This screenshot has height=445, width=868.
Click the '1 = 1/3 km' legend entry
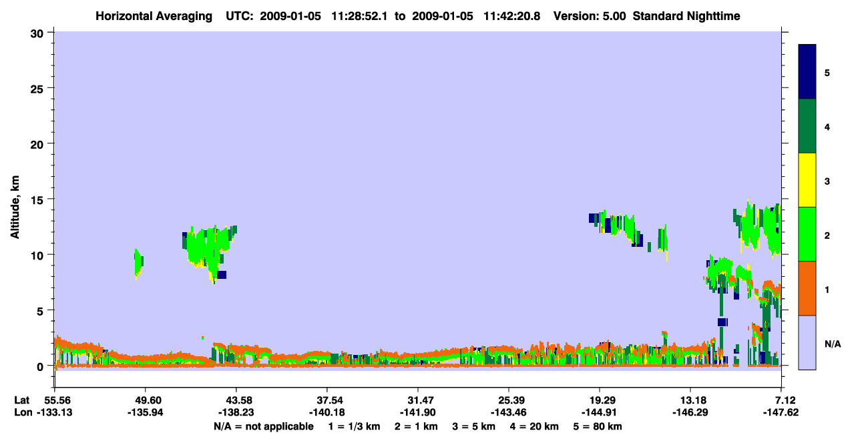(354, 426)
